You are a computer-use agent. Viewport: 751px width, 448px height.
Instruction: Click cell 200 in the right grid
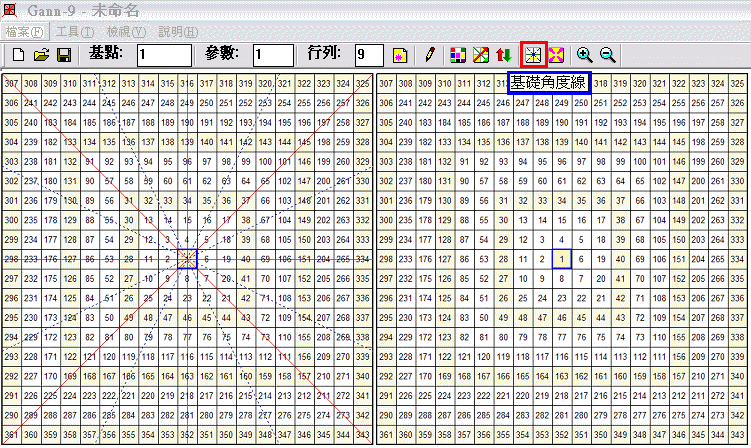[x=698, y=181]
